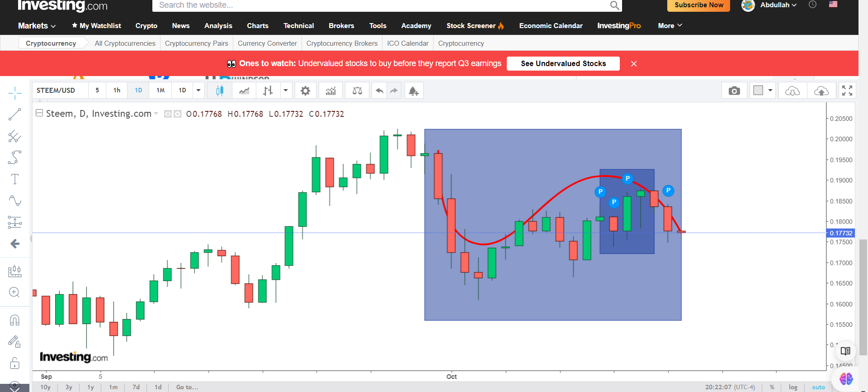
Task: Select the 1M chart interval
Action: (160, 91)
